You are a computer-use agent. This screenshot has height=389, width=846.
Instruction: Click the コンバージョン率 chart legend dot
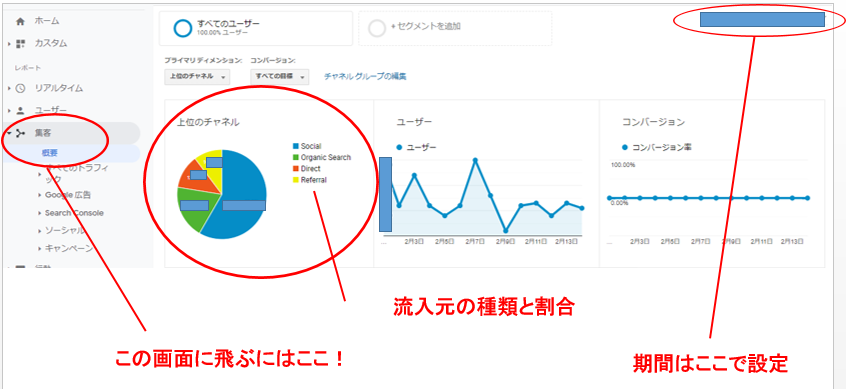coord(625,147)
